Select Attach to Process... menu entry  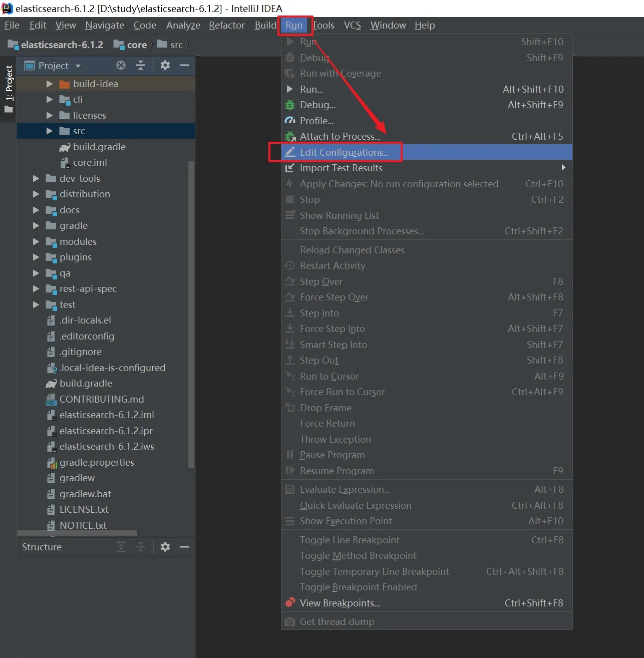pyautogui.click(x=427, y=136)
